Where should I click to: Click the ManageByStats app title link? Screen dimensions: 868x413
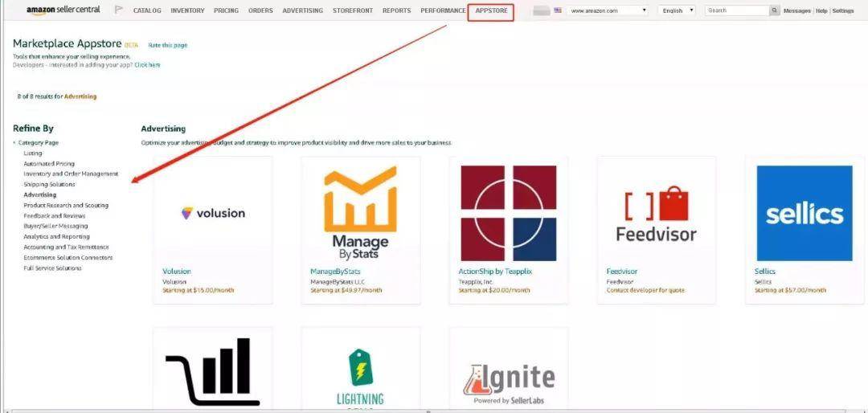(335, 272)
